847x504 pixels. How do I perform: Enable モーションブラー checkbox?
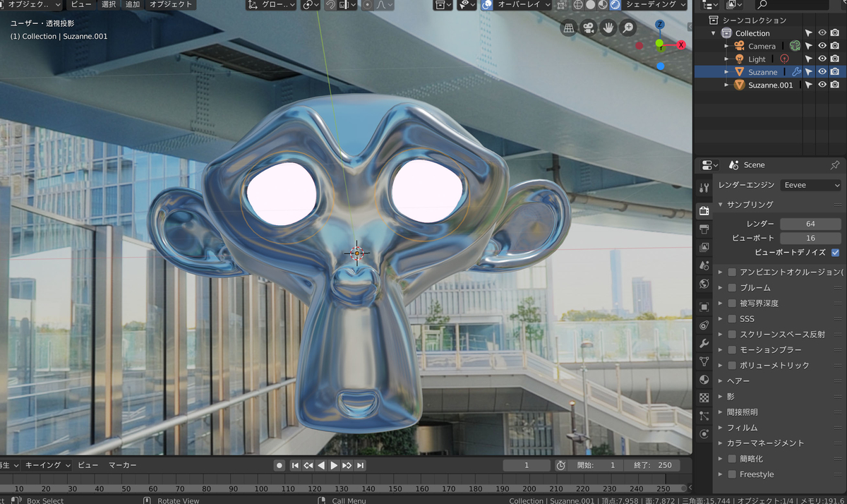click(x=733, y=350)
